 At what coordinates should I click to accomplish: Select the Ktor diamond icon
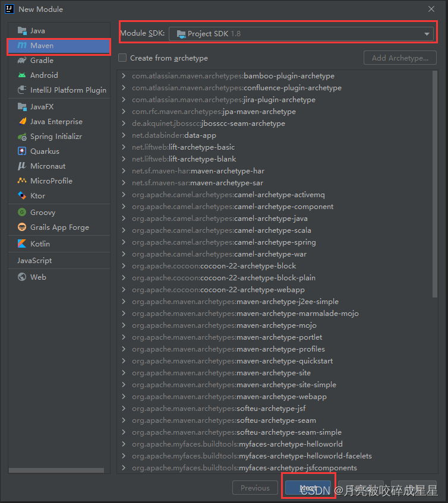[22, 195]
